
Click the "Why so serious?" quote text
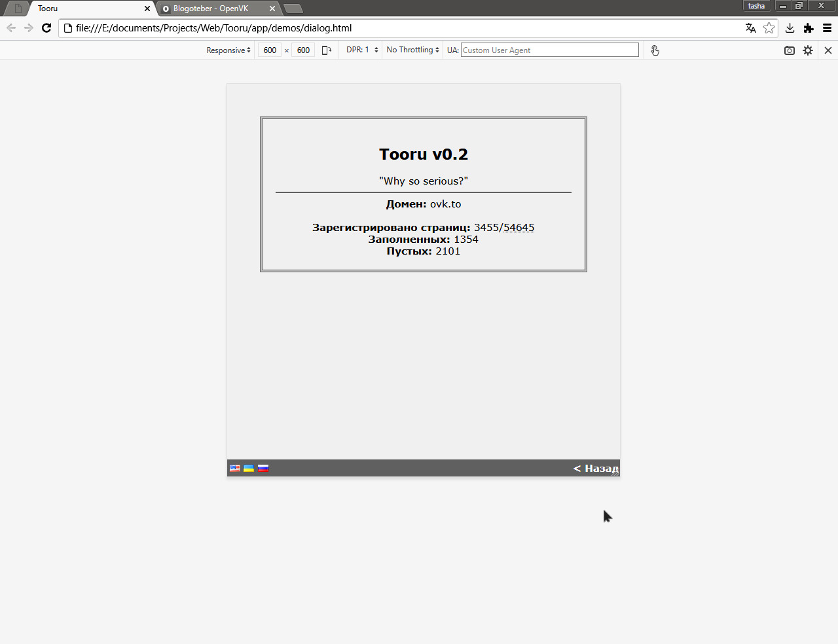pos(424,181)
